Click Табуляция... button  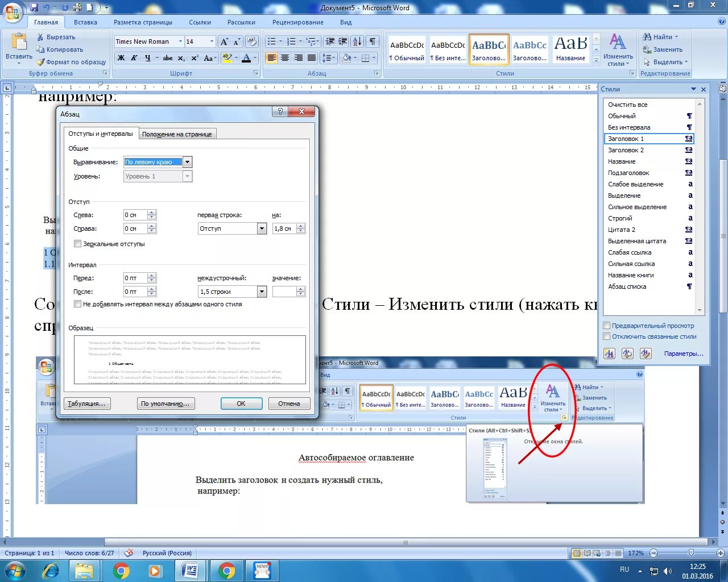point(86,404)
